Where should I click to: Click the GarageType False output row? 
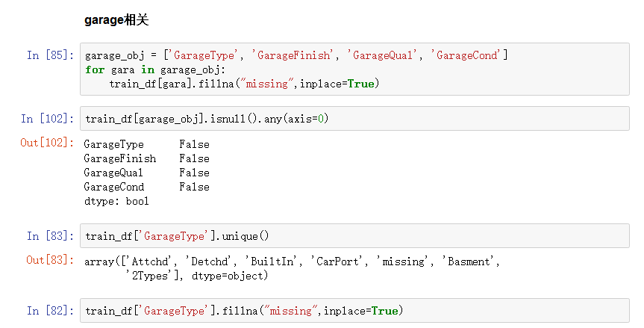pos(146,144)
